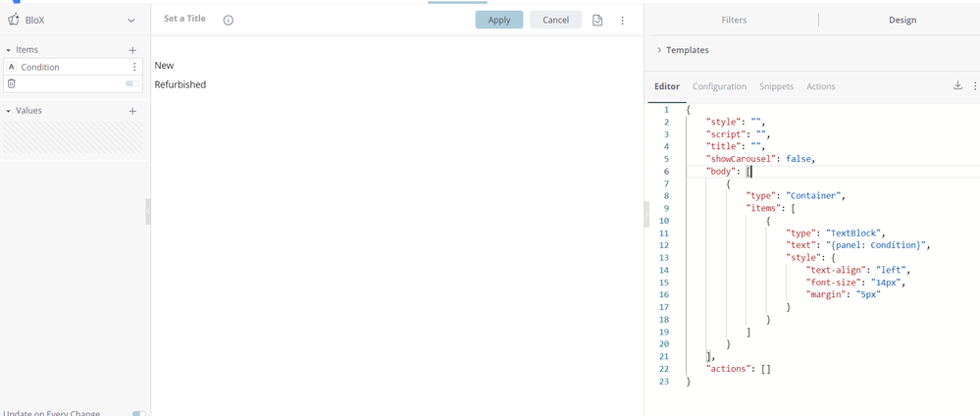
Task: Click the download icon in the editor panel
Action: click(x=957, y=86)
